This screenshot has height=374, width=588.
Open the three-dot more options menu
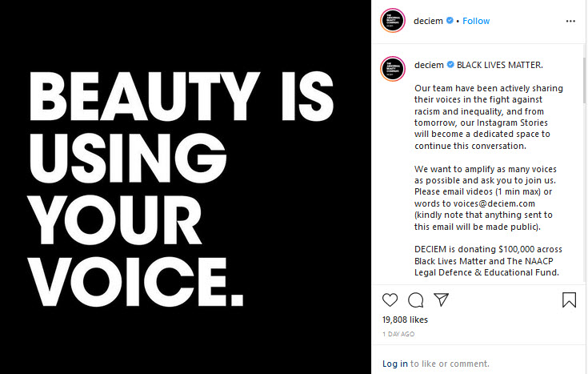tap(570, 21)
